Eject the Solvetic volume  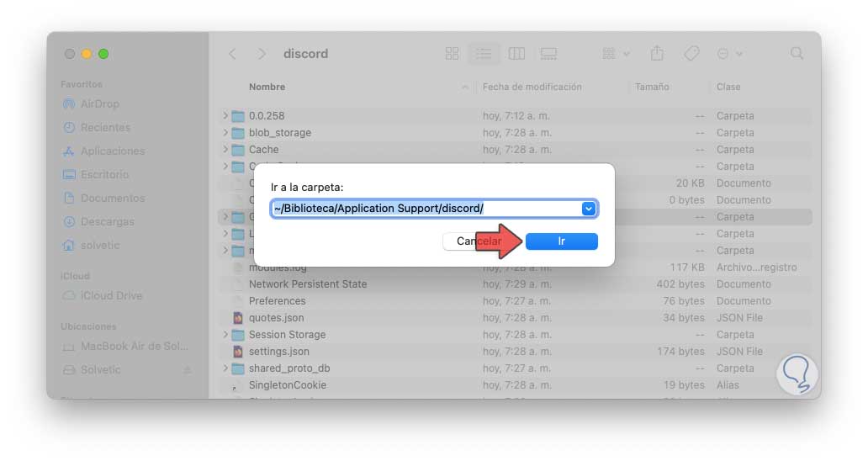click(187, 369)
